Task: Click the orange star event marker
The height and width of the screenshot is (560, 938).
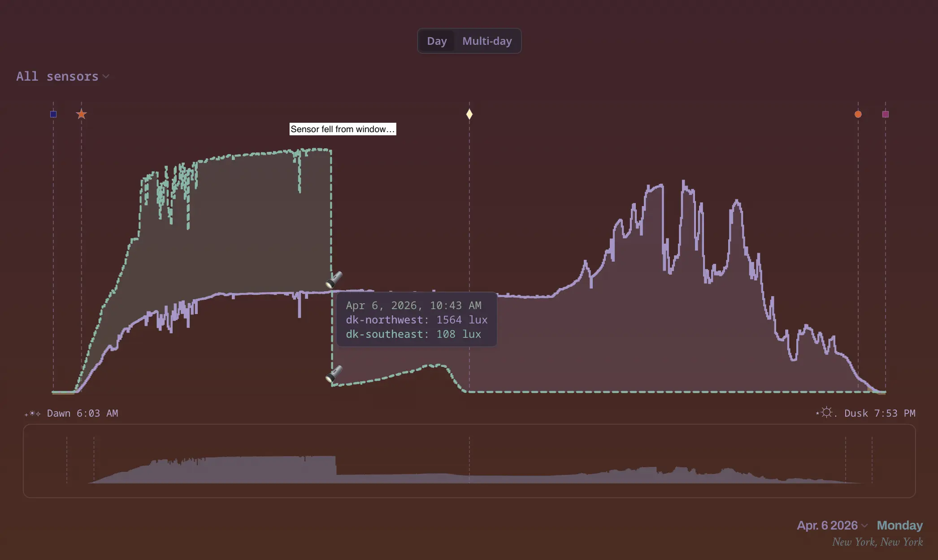Action: pyautogui.click(x=81, y=114)
